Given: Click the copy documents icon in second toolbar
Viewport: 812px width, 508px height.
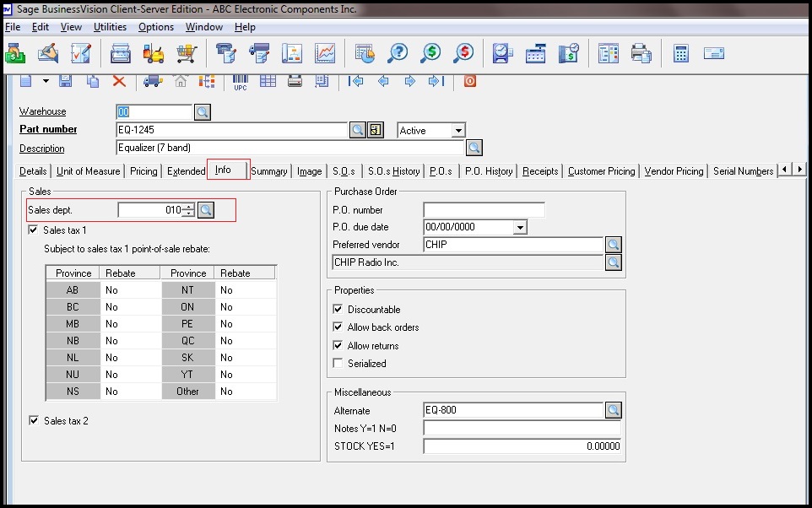Looking at the screenshot, I should (x=93, y=81).
